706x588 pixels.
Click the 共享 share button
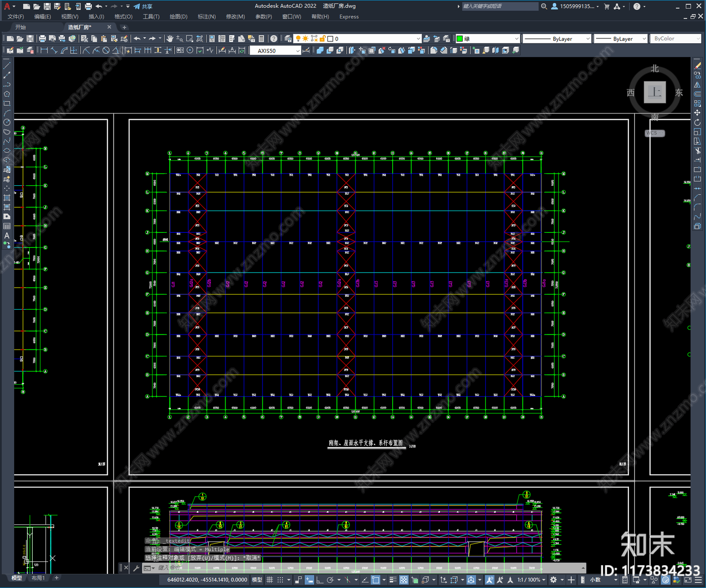point(143,6)
